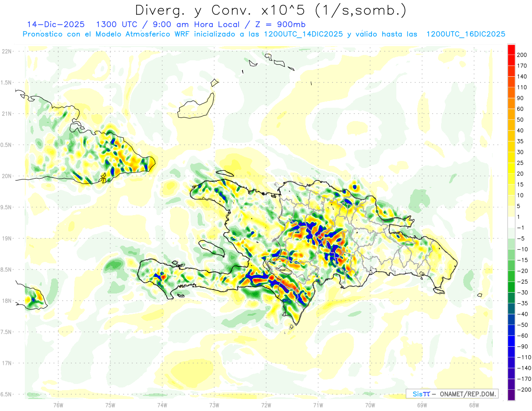Click the '1200UTC_16DIC2025' valid-until text

click(465, 34)
